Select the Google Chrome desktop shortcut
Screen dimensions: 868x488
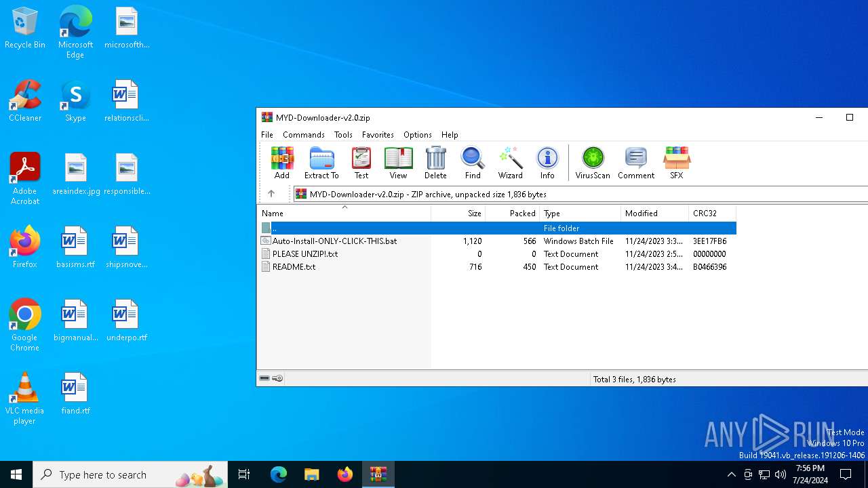tap(25, 325)
